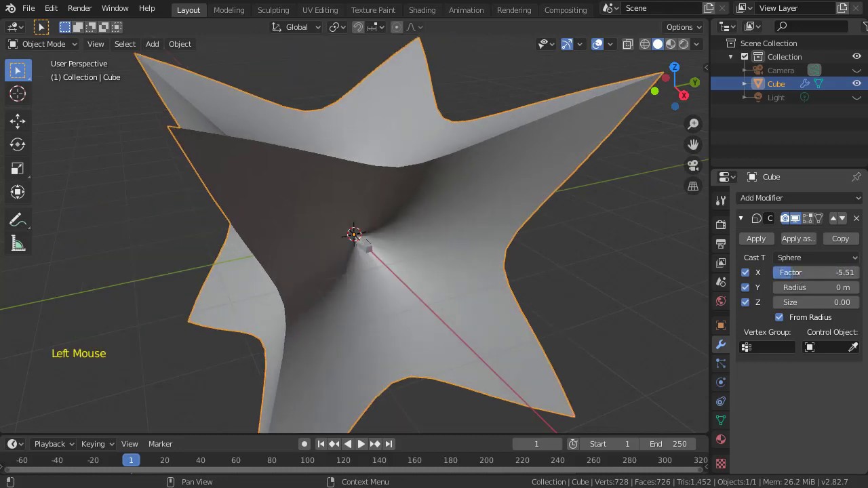Image resolution: width=868 pixels, height=488 pixels.
Task: Toggle Collection visibility eye icon
Action: click(x=856, y=57)
